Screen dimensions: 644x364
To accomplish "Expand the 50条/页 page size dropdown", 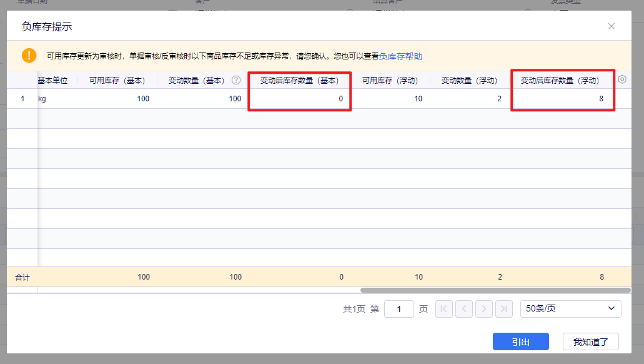I will coord(570,309).
